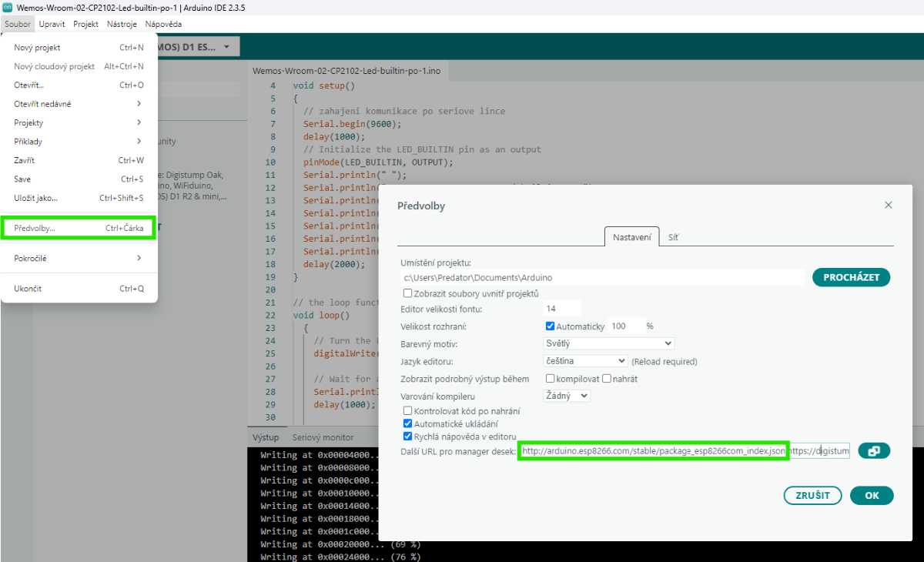Open Předvolby... from the menu

coord(79,228)
